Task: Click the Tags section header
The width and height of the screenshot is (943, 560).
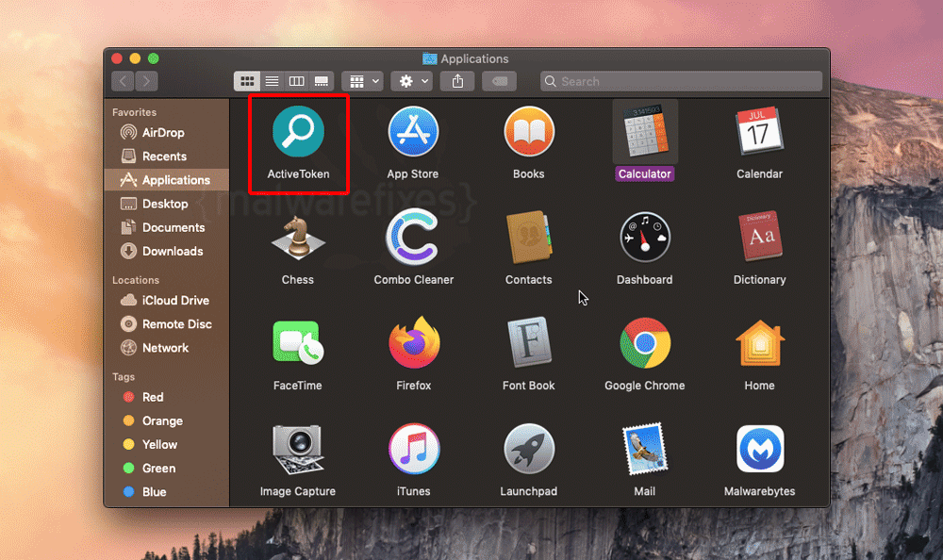Action: coord(124,377)
